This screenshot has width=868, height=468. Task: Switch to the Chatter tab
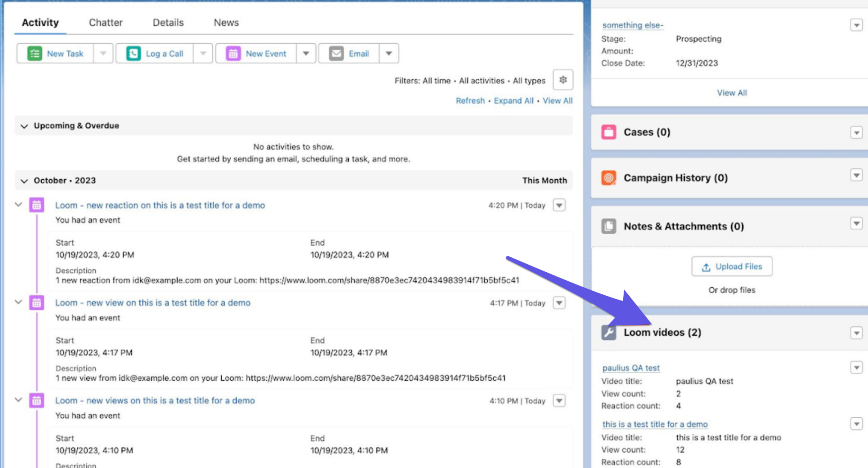coord(106,23)
